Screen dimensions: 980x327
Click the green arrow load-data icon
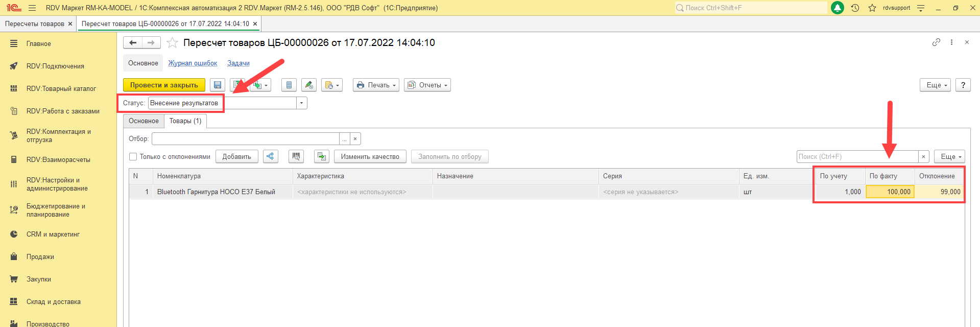click(322, 157)
